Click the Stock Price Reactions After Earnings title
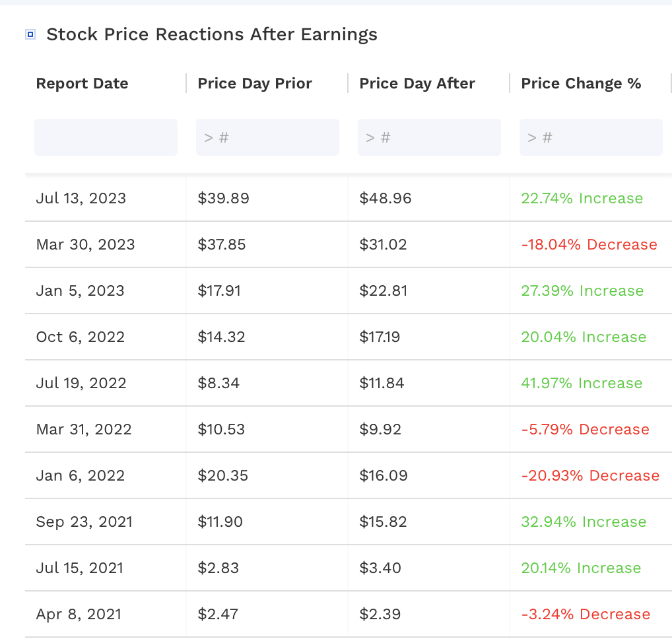672x643 pixels. tap(212, 34)
